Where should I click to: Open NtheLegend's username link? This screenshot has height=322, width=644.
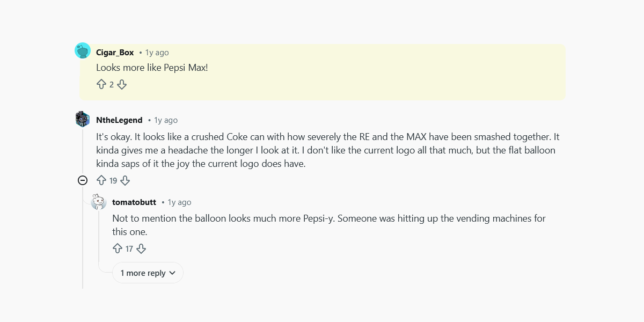pyautogui.click(x=119, y=119)
